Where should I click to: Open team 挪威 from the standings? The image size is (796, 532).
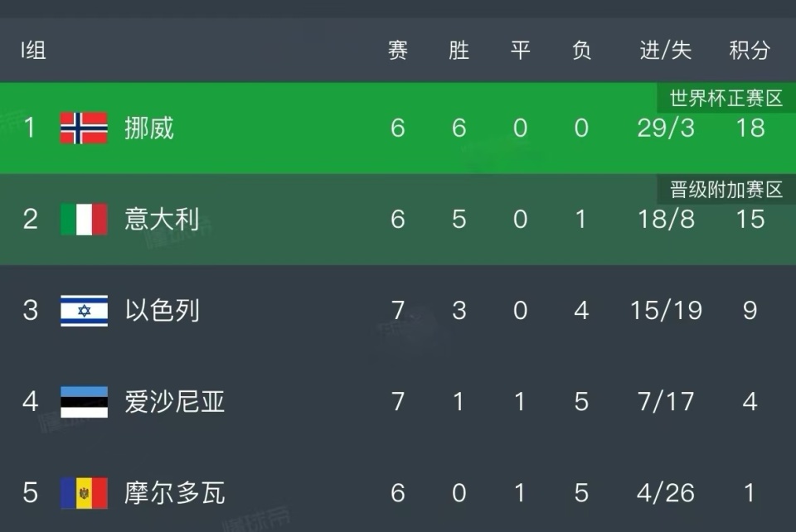pos(149,128)
